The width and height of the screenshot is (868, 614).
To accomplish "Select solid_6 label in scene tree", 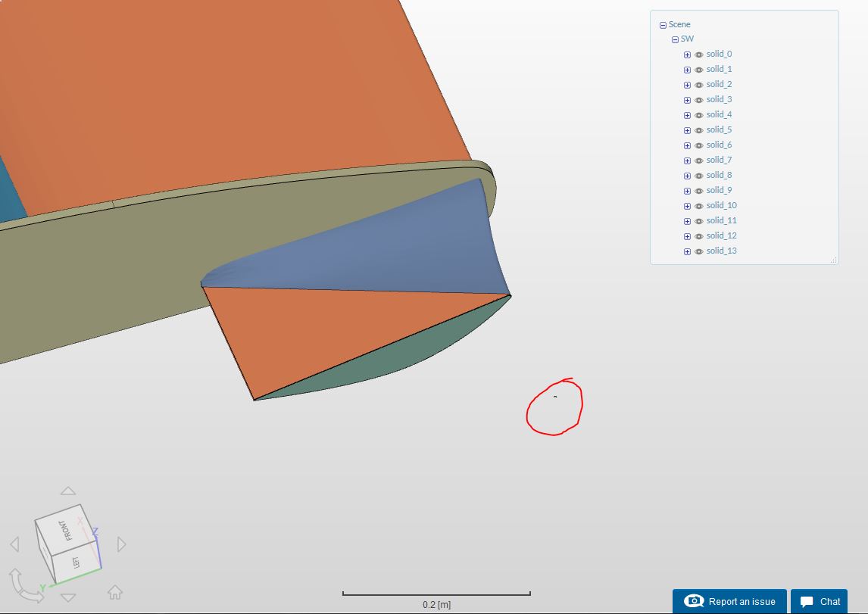I will (x=719, y=145).
